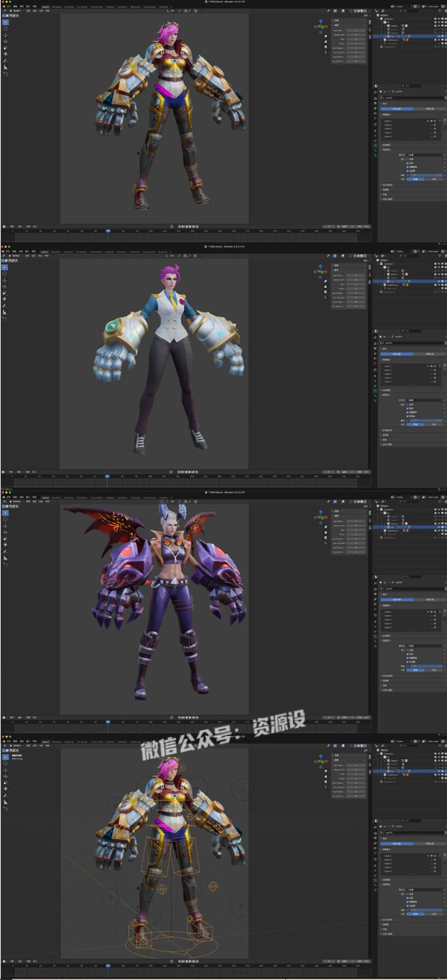The width and height of the screenshot is (447, 980).
Task: Open the Object Mode dropdown in white-vest window
Action: (17, 256)
